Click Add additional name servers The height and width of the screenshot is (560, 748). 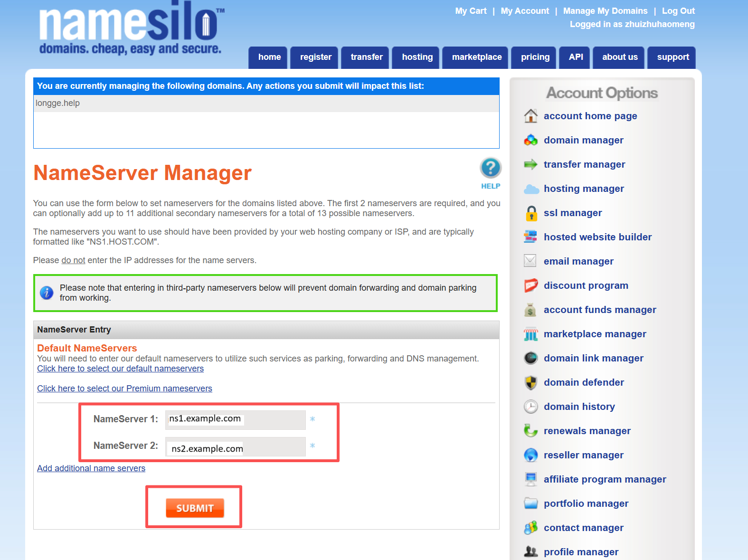pyautogui.click(x=91, y=468)
